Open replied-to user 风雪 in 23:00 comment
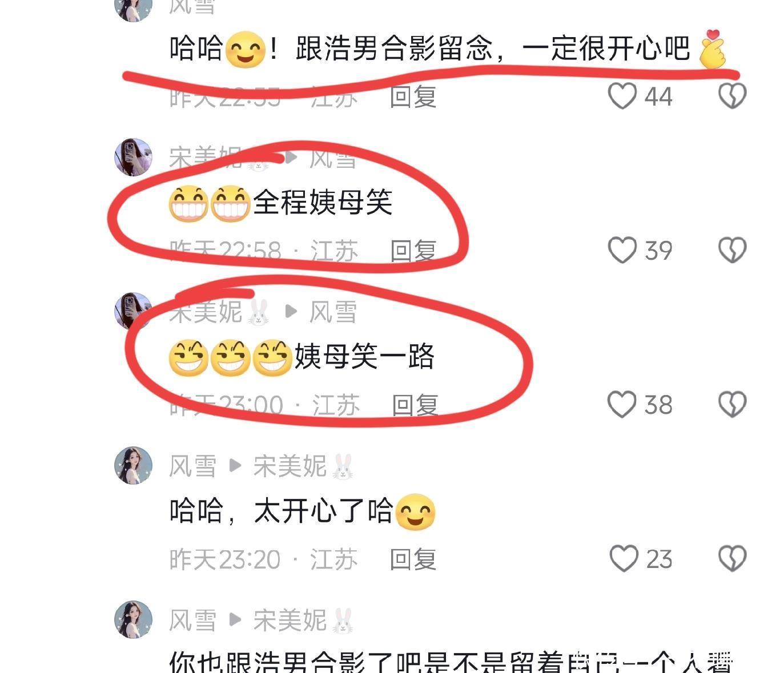 333,312
